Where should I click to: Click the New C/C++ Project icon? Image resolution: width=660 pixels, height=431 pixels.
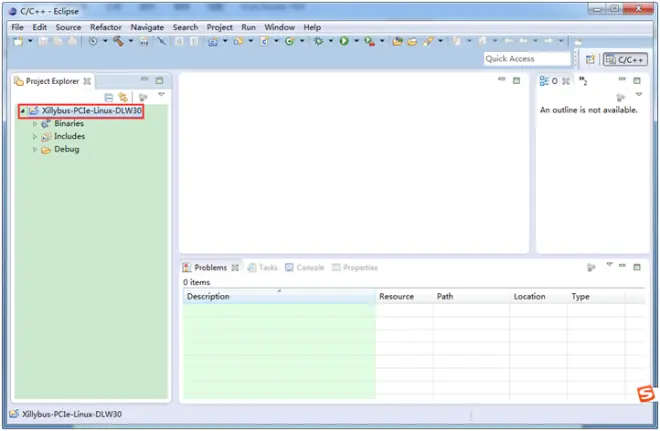coord(213,41)
